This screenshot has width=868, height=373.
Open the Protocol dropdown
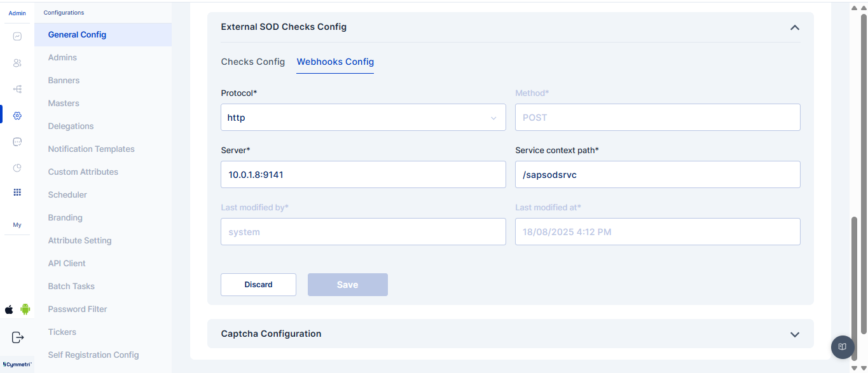pyautogui.click(x=363, y=118)
